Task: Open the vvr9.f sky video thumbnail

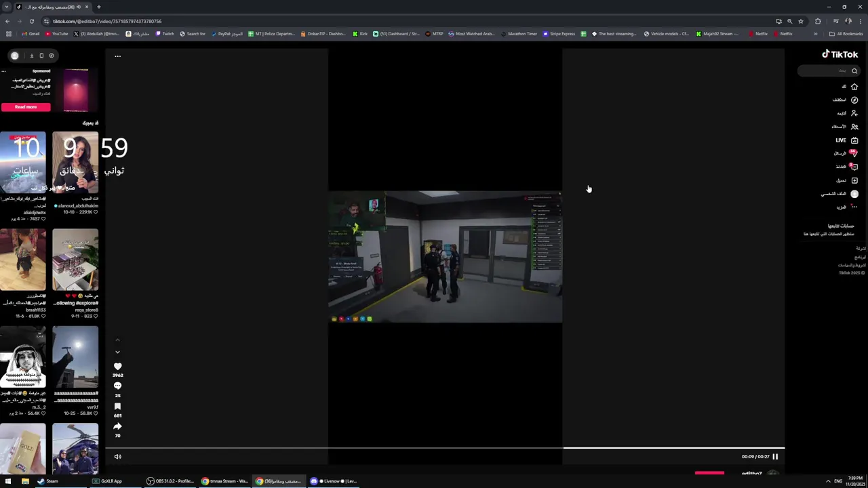Action: point(75,357)
